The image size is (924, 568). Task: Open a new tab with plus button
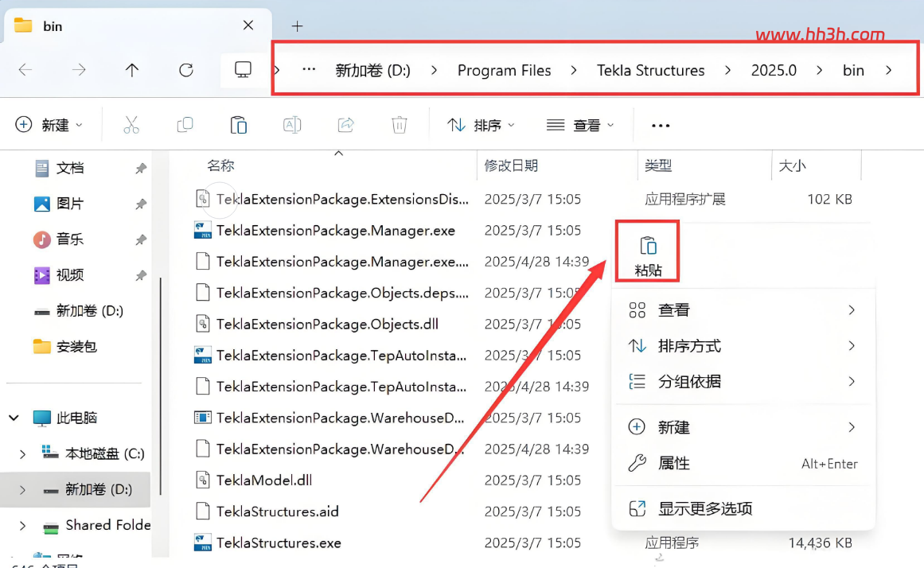tap(298, 26)
